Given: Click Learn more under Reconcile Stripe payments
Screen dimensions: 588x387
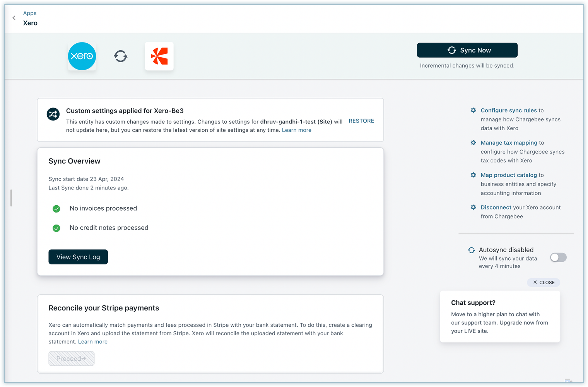Looking at the screenshot, I should pos(93,342).
